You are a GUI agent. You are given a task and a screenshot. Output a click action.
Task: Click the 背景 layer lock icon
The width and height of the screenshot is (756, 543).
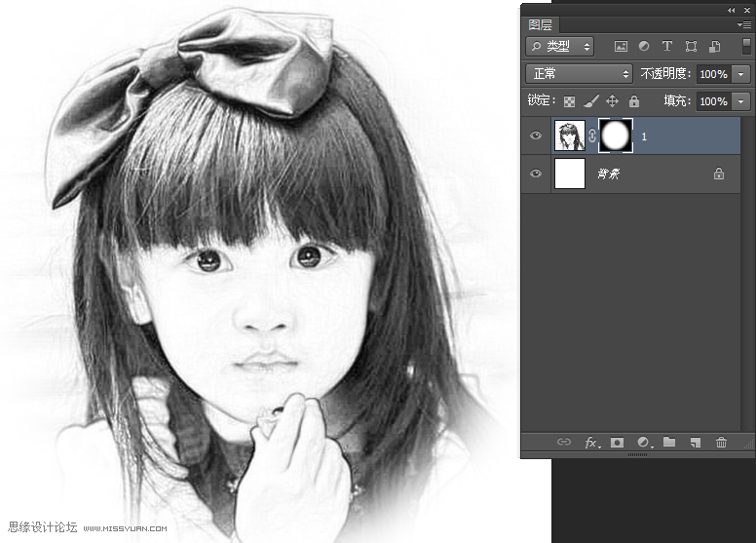[719, 174]
